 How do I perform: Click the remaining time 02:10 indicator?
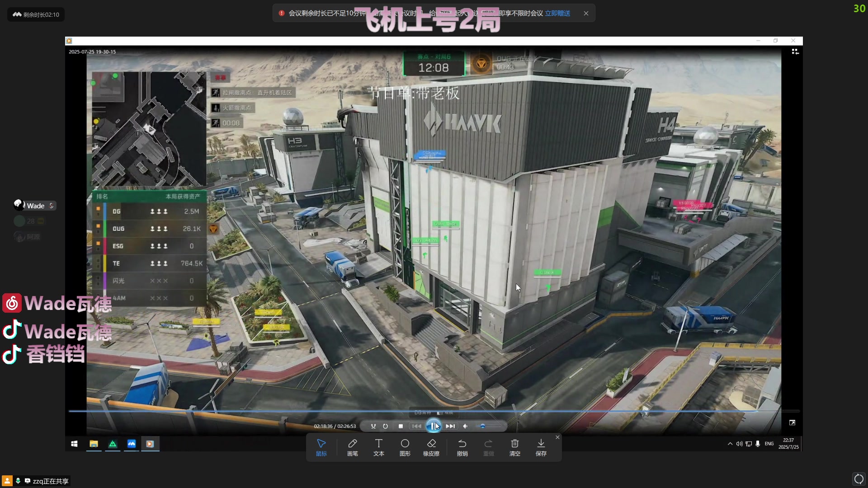coord(36,14)
